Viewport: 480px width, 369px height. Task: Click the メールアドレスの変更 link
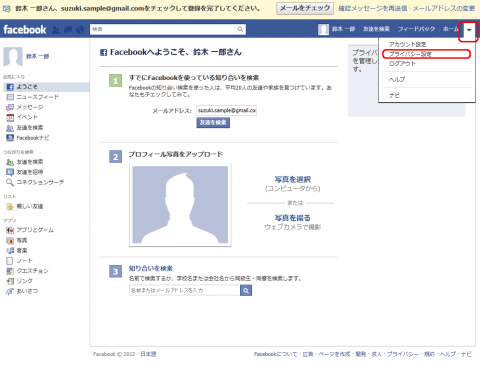coord(444,8)
